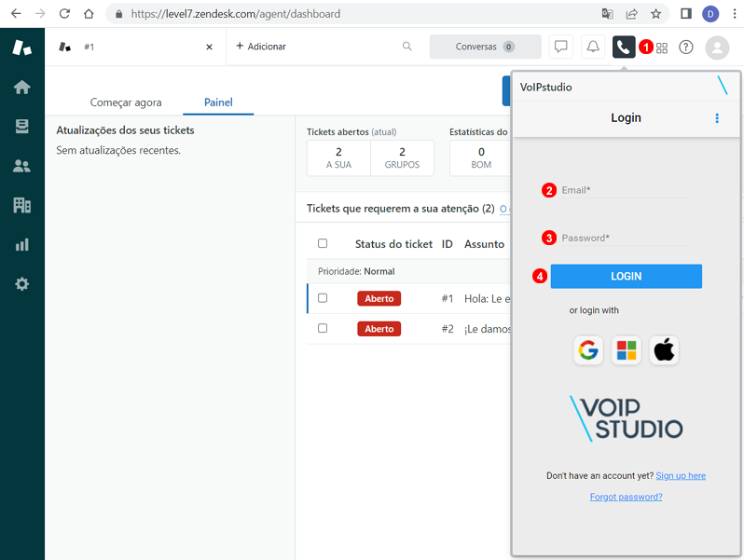Image resolution: width=744 pixels, height=560 pixels.
Task: Toggle the VoIPstudio phone icon
Action: 624,47
